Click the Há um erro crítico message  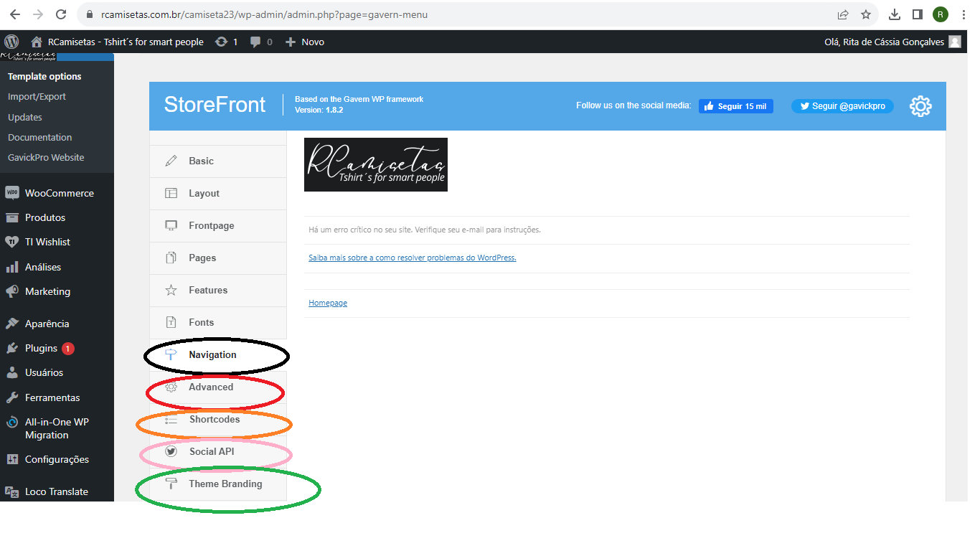pyautogui.click(x=425, y=230)
